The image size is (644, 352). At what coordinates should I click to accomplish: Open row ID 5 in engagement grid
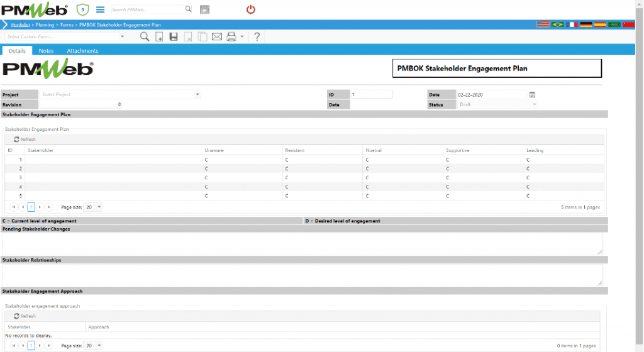pyautogui.click(x=20, y=195)
